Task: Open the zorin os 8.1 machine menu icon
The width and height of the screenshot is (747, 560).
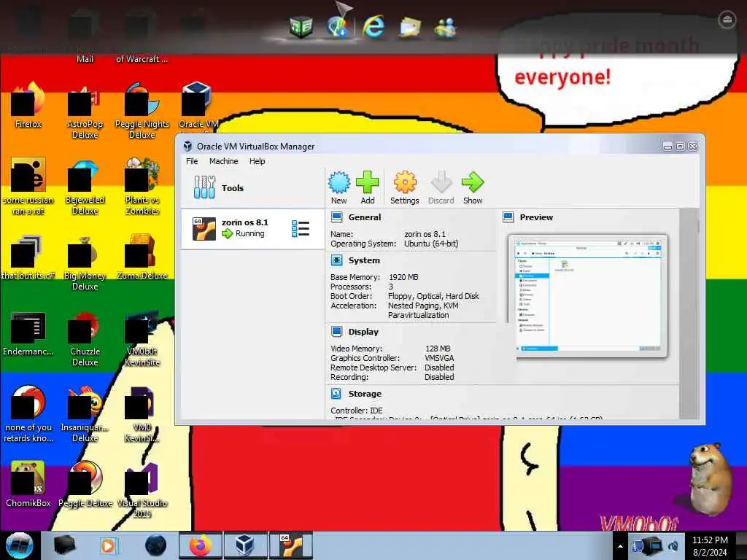Action: [x=301, y=228]
